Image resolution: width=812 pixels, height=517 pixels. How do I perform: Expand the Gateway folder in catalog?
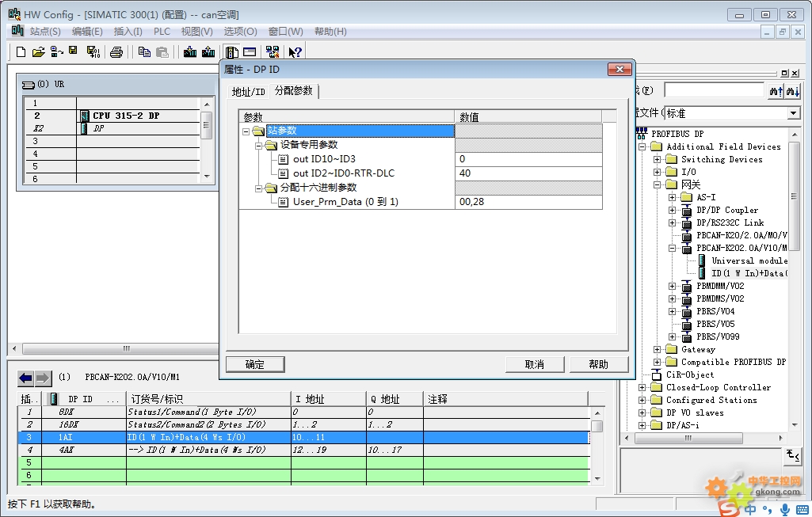[x=658, y=349]
